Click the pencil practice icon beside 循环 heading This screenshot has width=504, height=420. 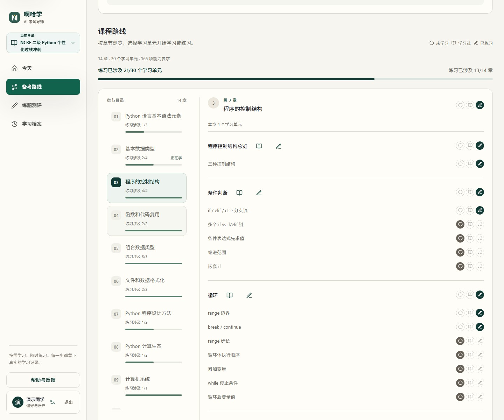coord(249,295)
